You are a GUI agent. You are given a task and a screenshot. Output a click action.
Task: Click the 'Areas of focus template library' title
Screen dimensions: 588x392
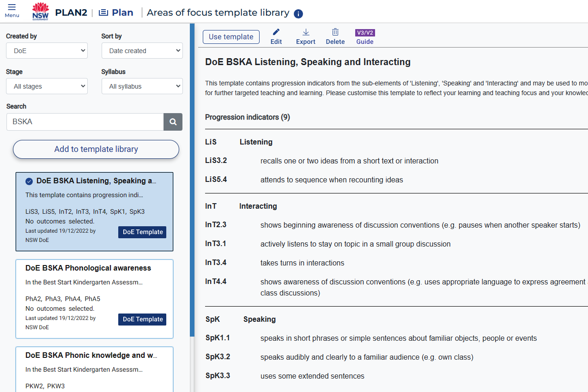point(218,13)
